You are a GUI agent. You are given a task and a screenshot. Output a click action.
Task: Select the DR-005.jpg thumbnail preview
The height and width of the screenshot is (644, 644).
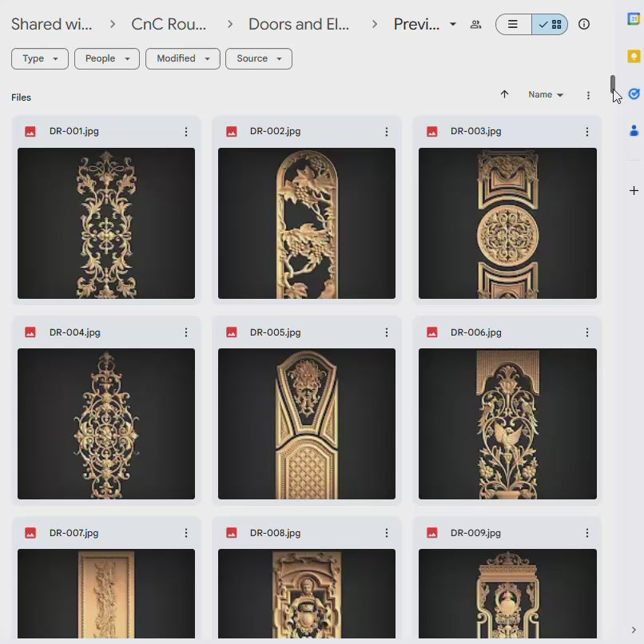[307, 423]
